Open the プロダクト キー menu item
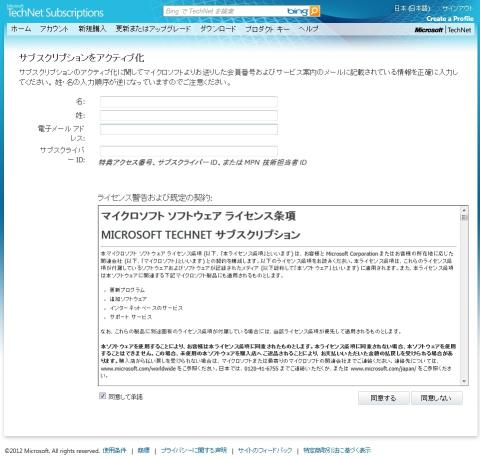This screenshot has height=459, width=480. [267, 29]
